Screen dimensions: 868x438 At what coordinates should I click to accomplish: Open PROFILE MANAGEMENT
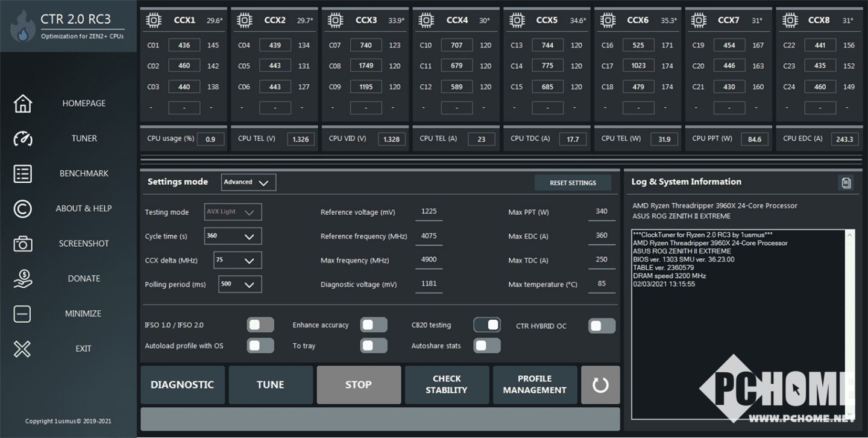click(535, 384)
